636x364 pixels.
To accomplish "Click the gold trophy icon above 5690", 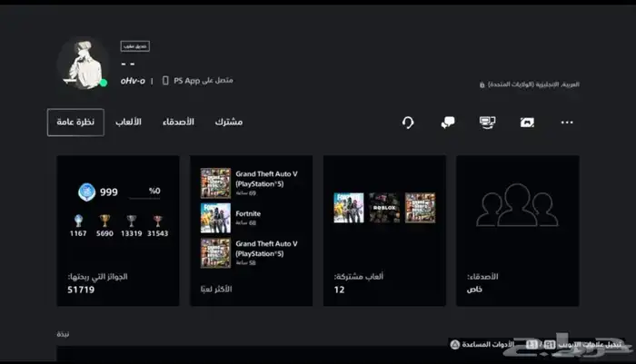I will [x=103, y=221].
